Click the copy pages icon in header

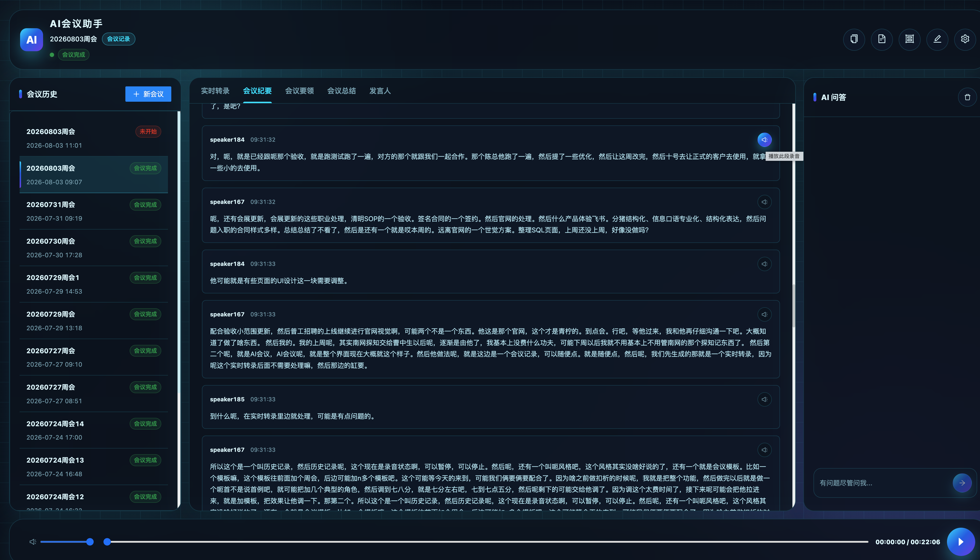pos(854,39)
